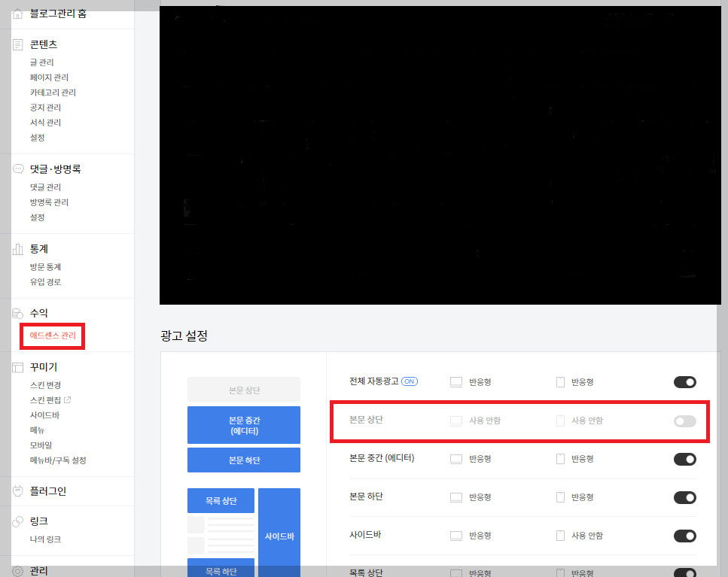Click 사용 안함 mobile setting in 사이드바 row
Image resolution: width=728 pixels, height=577 pixels.
587,536
